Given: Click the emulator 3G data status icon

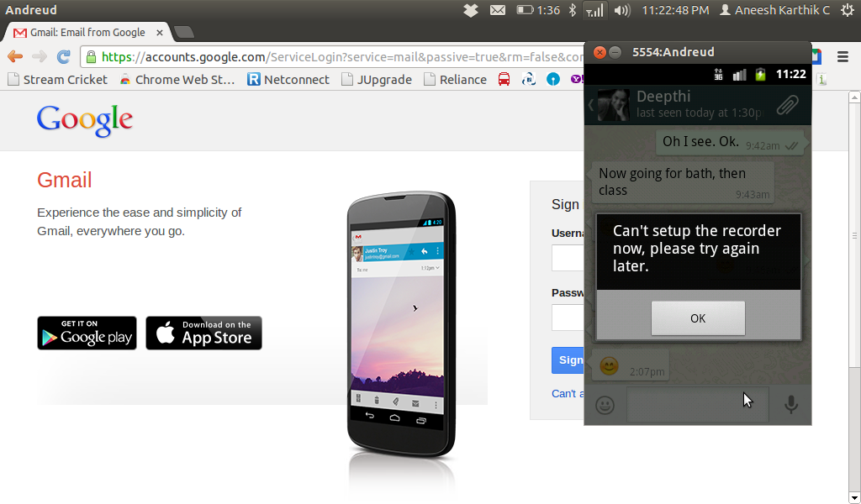Looking at the screenshot, I should 718,74.
